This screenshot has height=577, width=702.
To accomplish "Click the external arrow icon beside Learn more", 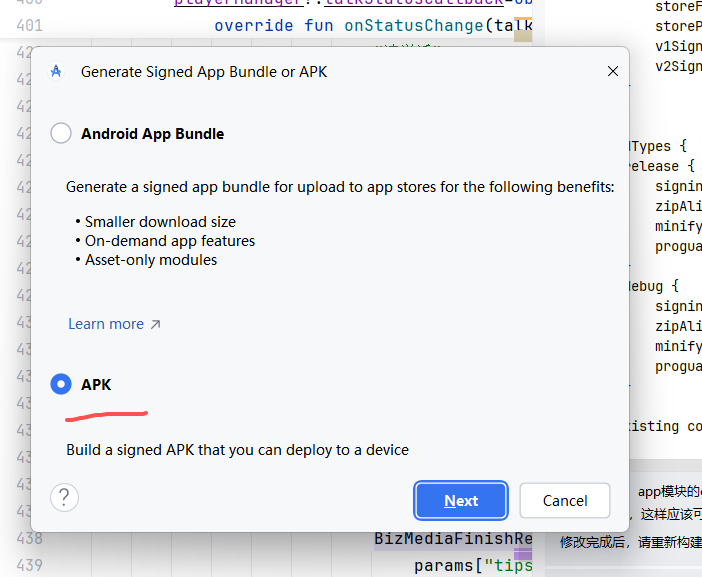I will click(155, 324).
